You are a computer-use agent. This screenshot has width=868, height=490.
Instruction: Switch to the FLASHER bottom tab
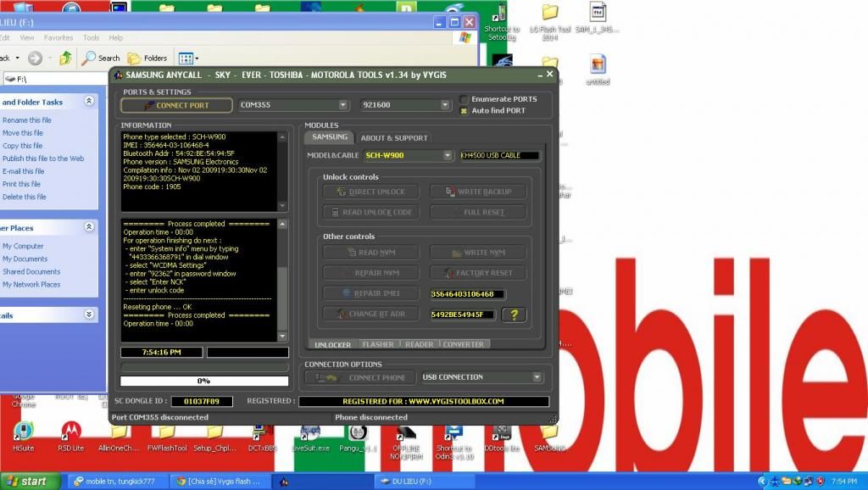click(378, 344)
